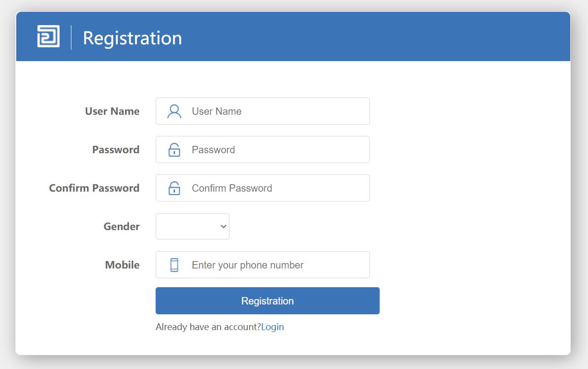Click the 'Already have an account?' text
Screen dimensions: 588x369
tap(208, 327)
